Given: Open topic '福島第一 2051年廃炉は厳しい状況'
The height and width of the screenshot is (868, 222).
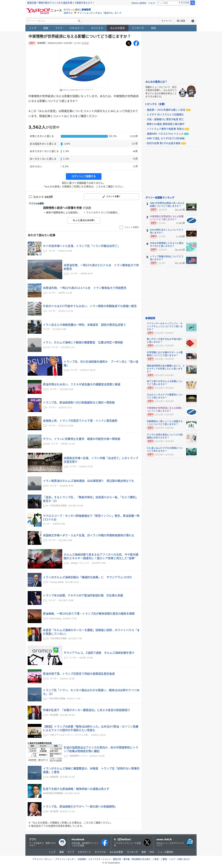Looking at the screenshot, I should [x=166, y=110].
